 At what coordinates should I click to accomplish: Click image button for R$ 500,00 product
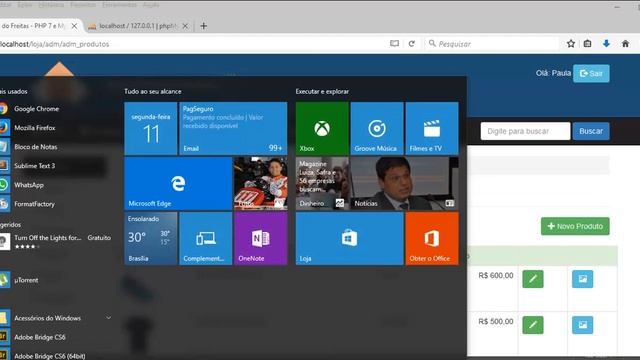(582, 325)
